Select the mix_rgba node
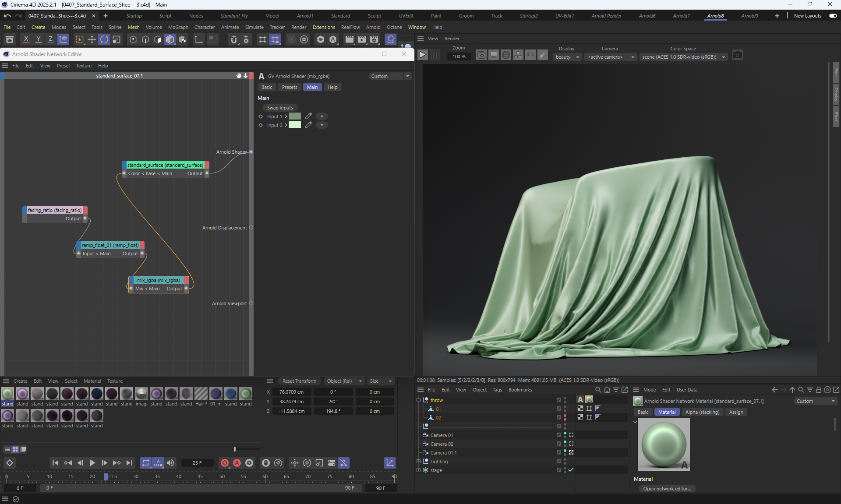 [x=158, y=280]
